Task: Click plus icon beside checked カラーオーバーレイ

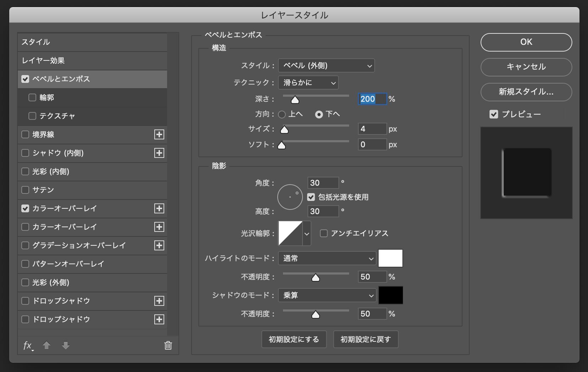Action: (159, 208)
